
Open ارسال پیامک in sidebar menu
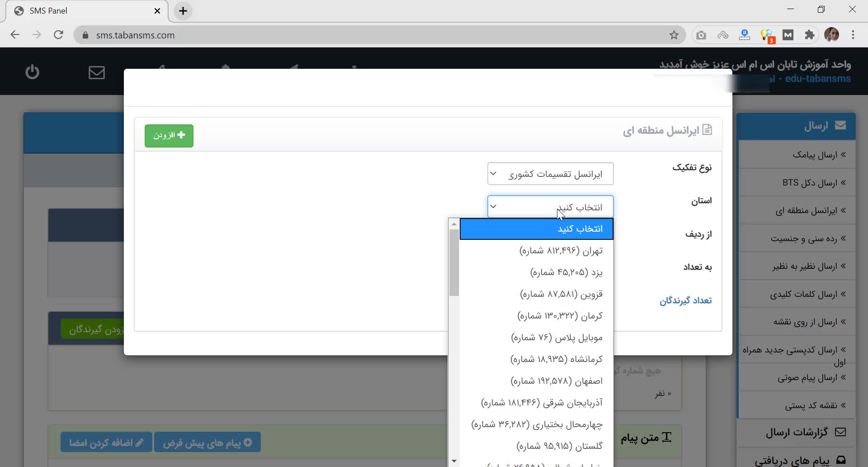point(815,155)
